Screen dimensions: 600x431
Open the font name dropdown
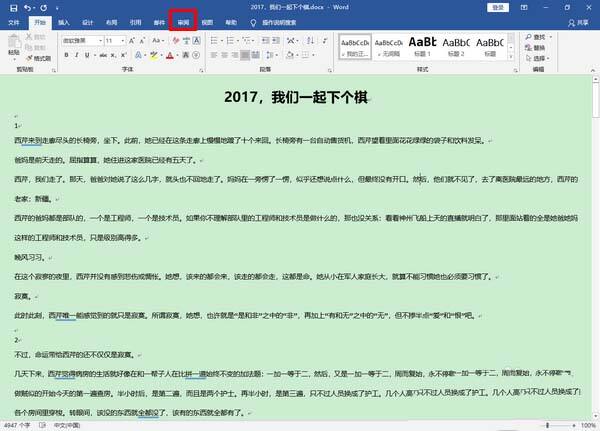pyautogui.click(x=101, y=41)
